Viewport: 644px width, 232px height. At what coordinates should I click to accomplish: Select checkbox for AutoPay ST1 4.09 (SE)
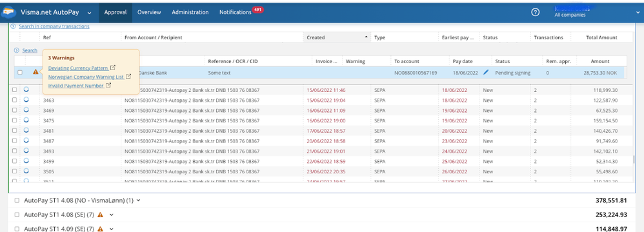click(x=17, y=229)
